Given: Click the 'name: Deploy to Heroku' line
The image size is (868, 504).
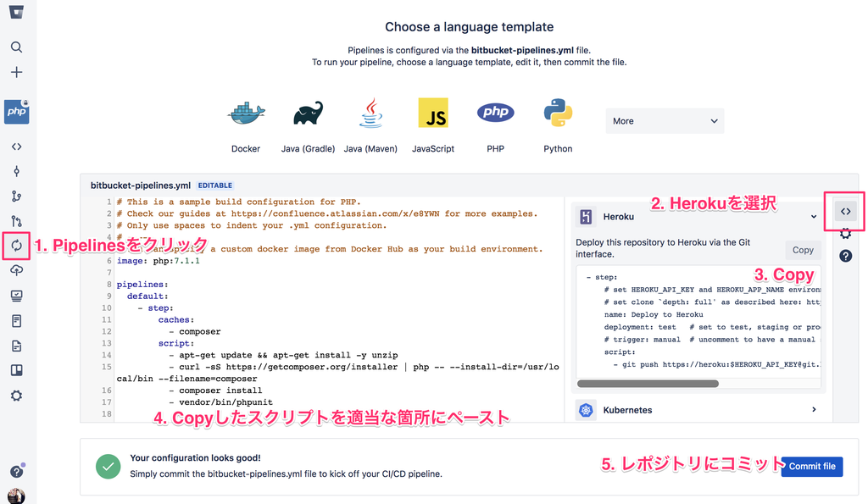Looking at the screenshot, I should tap(654, 314).
